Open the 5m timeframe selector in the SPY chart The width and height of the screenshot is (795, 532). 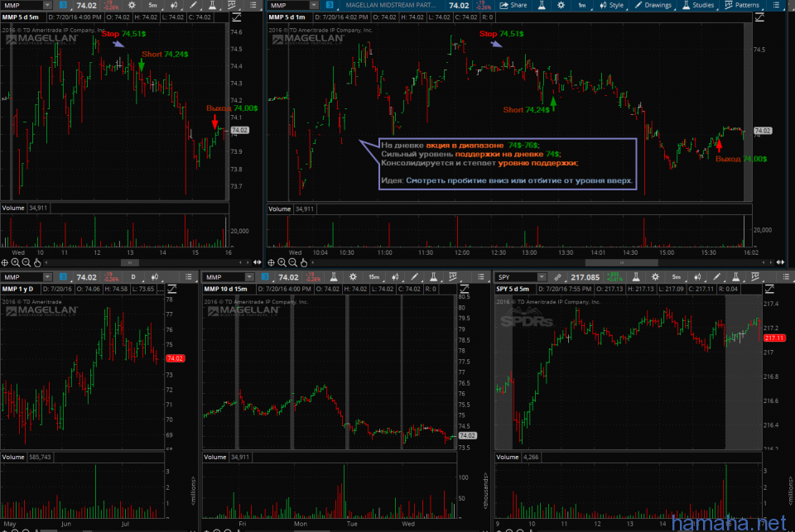point(676,277)
